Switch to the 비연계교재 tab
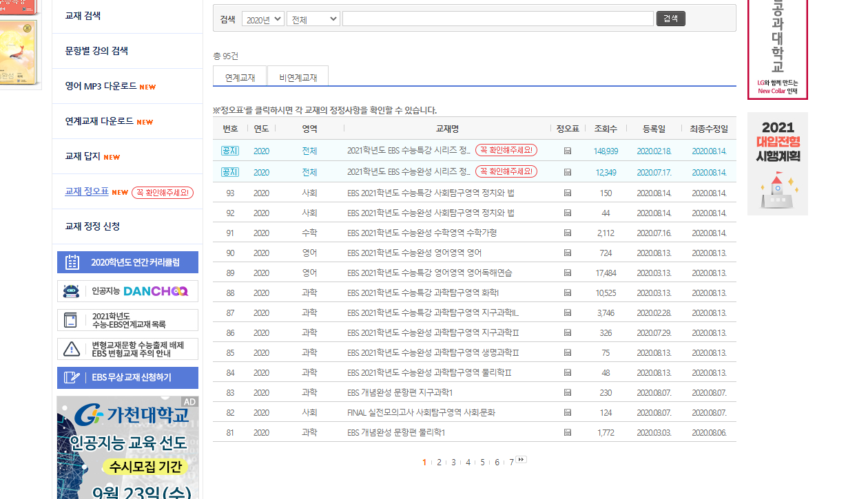Image resolution: width=868 pixels, height=499 pixels. click(298, 77)
